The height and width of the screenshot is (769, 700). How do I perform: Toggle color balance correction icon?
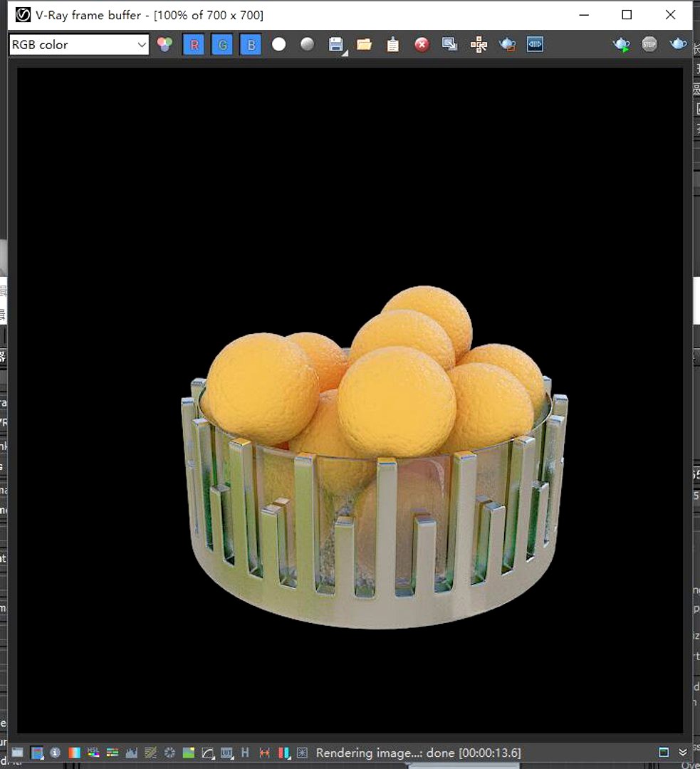click(113, 753)
